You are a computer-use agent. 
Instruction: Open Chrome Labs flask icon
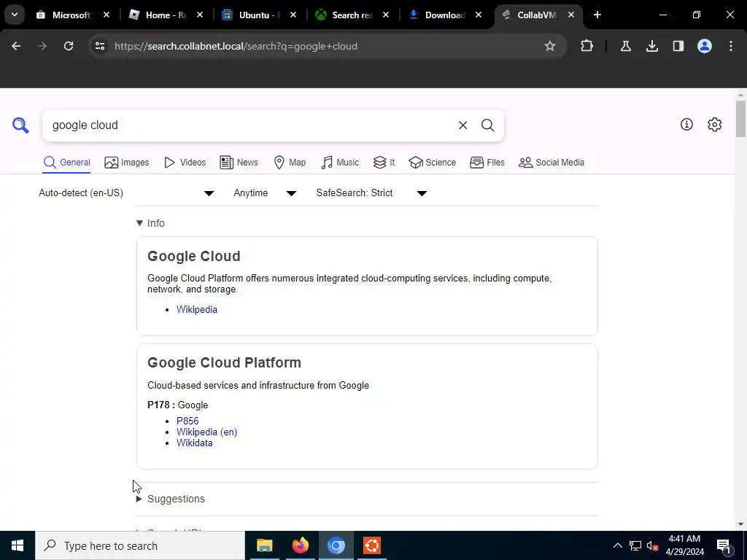click(625, 46)
